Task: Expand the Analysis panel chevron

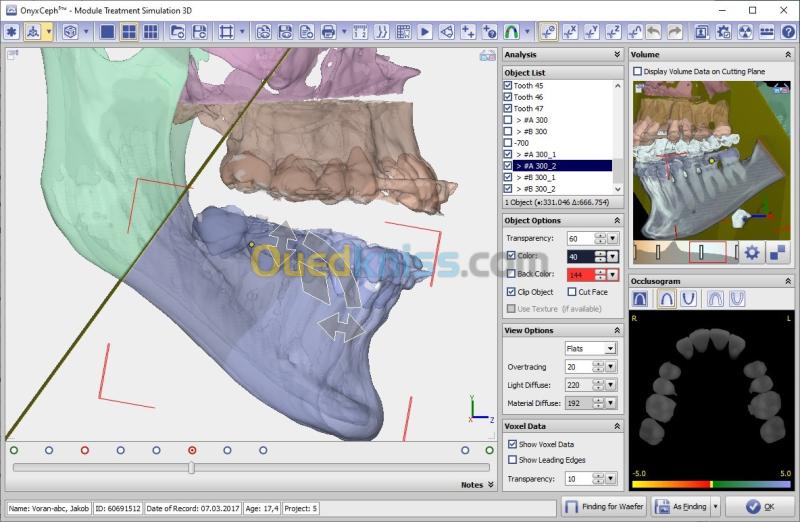Action: [617, 54]
